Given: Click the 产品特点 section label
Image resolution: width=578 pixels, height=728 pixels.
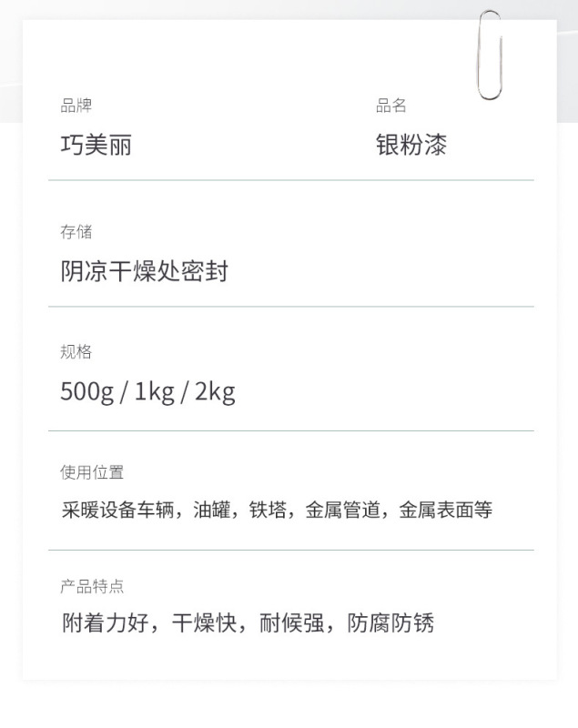Looking at the screenshot, I should tap(92, 587).
